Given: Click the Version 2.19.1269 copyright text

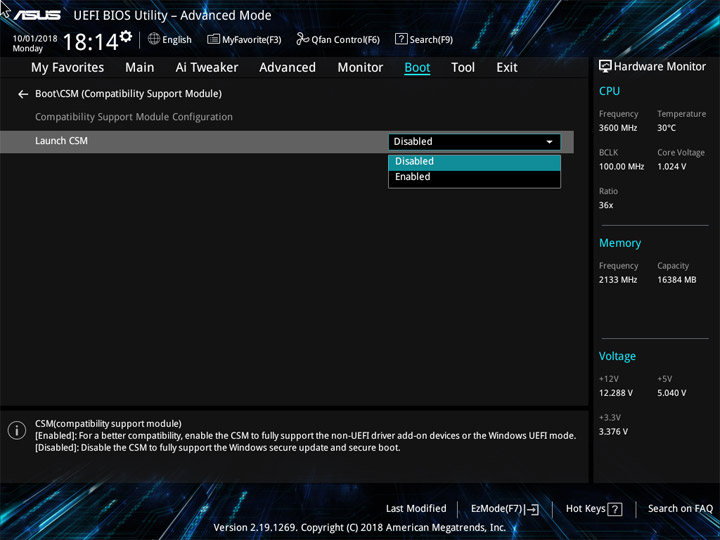Looking at the screenshot, I should click(360, 528).
